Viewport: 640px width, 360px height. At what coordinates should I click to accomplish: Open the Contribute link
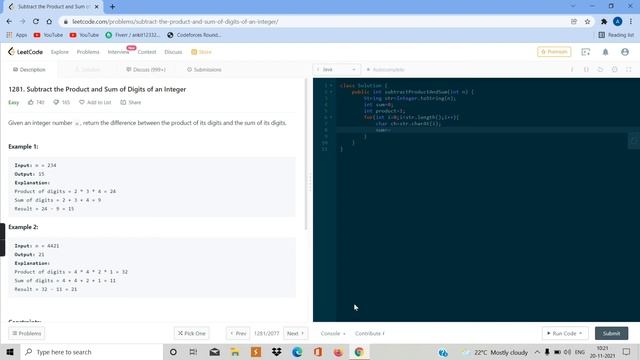(x=370, y=333)
